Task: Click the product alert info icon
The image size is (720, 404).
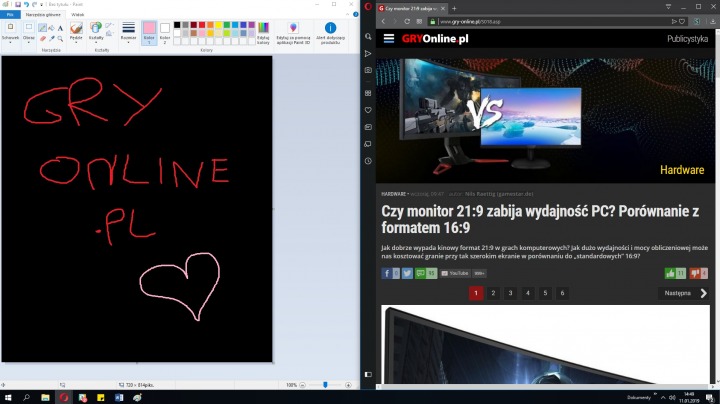Action: coord(330,28)
